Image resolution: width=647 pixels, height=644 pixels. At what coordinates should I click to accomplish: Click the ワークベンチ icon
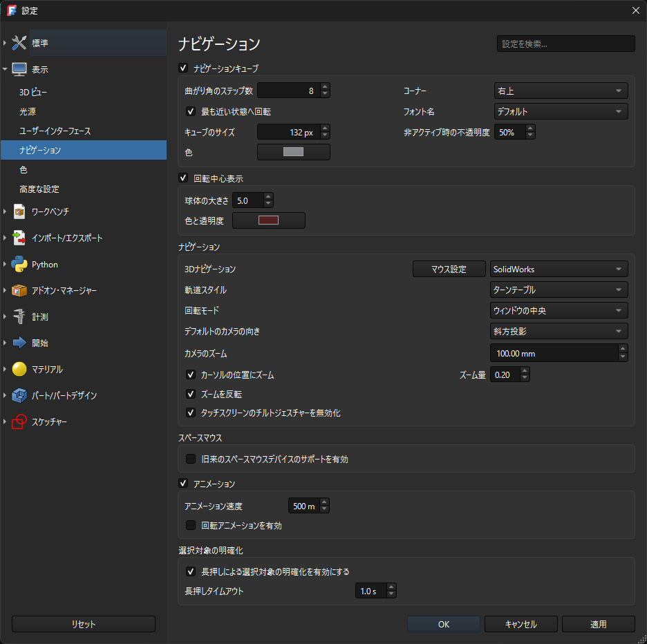point(19,211)
